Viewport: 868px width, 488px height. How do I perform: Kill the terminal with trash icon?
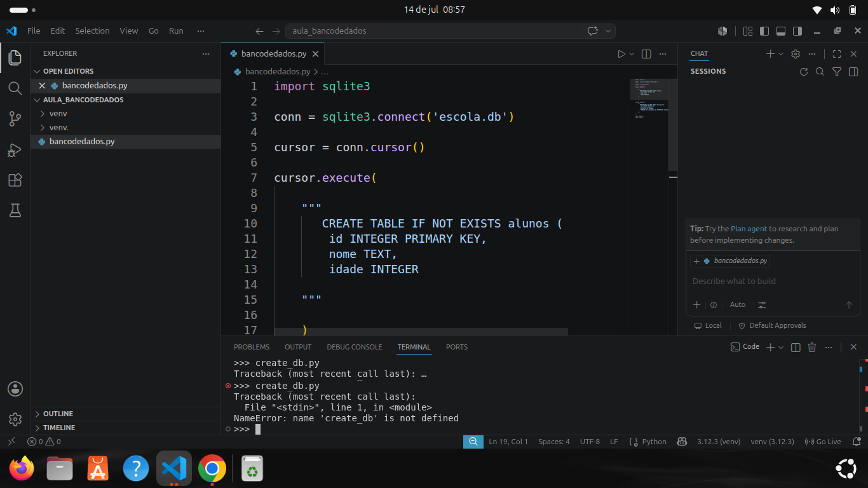[811, 347]
